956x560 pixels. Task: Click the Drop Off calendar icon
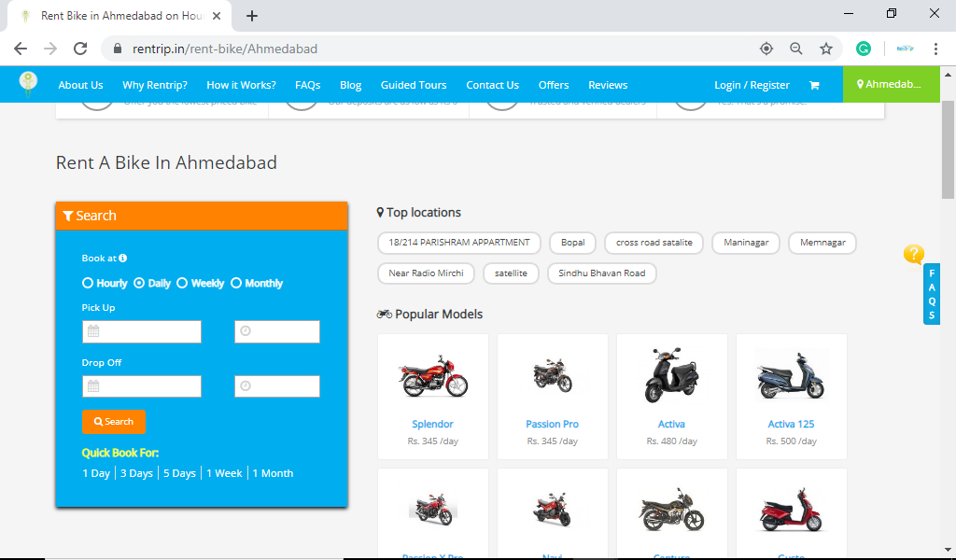tap(93, 385)
